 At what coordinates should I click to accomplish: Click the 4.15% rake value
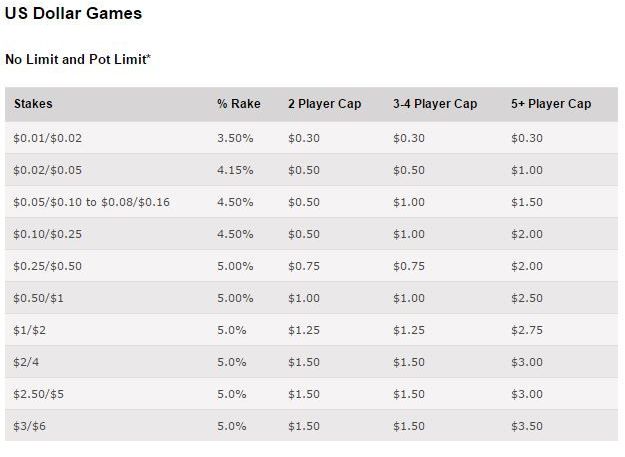pos(235,170)
